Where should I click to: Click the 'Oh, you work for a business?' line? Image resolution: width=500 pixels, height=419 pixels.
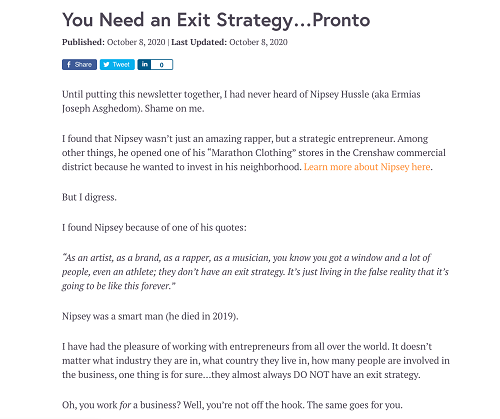(x=232, y=405)
